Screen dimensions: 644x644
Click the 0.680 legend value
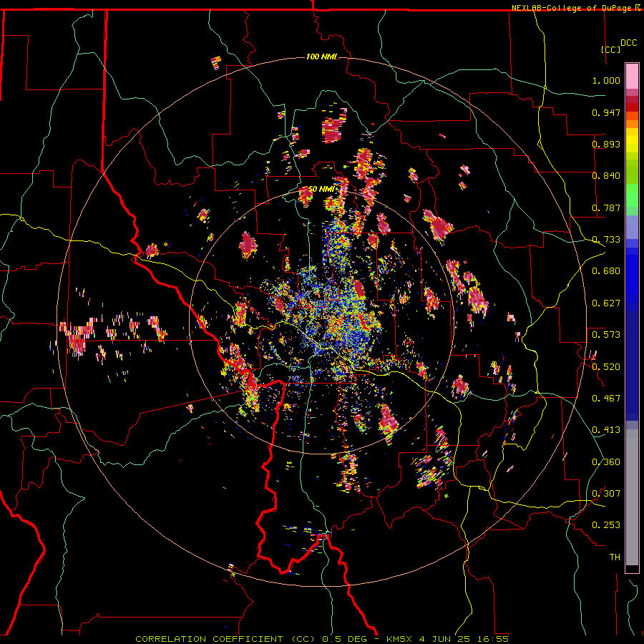(606, 271)
